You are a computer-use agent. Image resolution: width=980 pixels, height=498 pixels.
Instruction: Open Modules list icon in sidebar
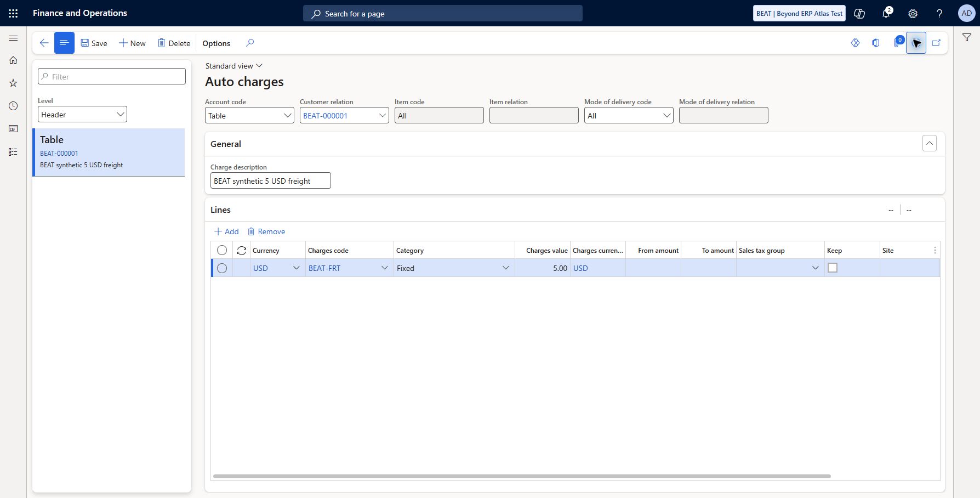[x=13, y=152]
